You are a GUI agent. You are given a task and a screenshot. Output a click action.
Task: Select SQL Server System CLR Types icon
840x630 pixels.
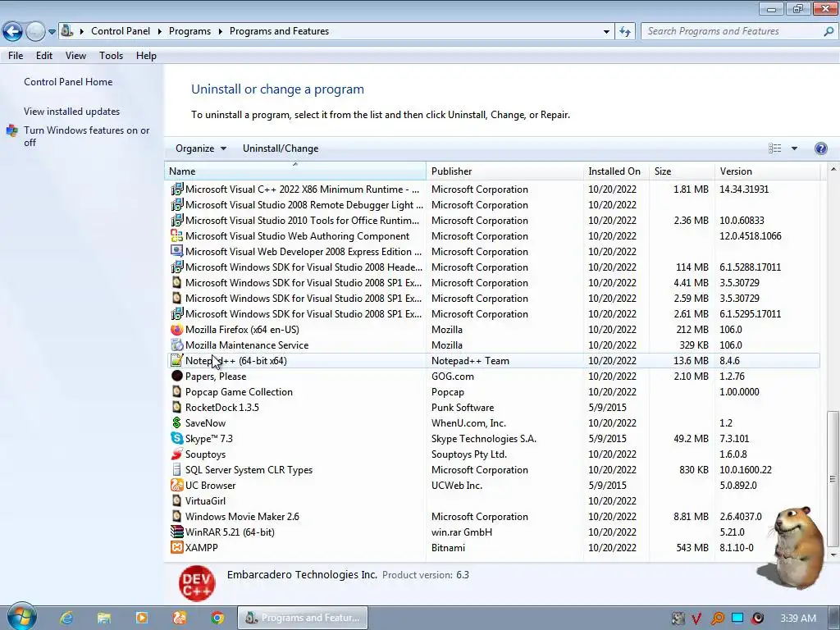click(176, 469)
